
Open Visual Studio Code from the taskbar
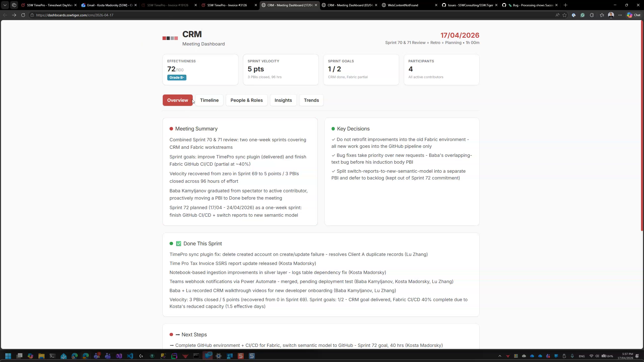coord(130,356)
